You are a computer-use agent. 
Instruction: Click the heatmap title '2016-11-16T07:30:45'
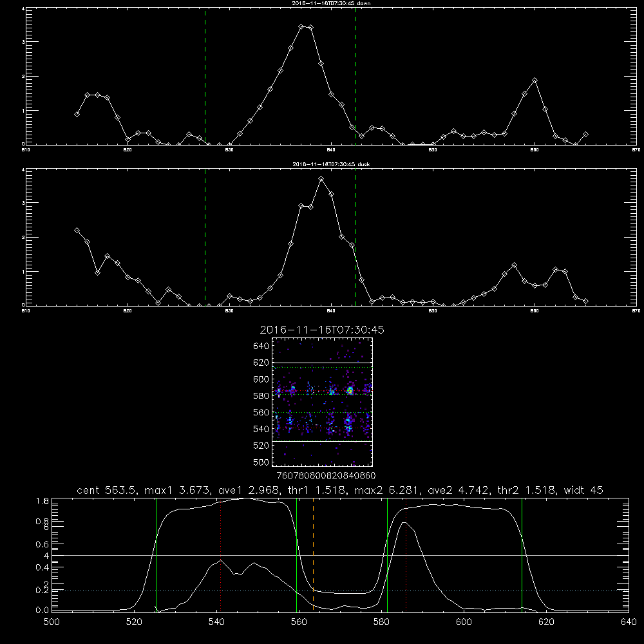322,330
